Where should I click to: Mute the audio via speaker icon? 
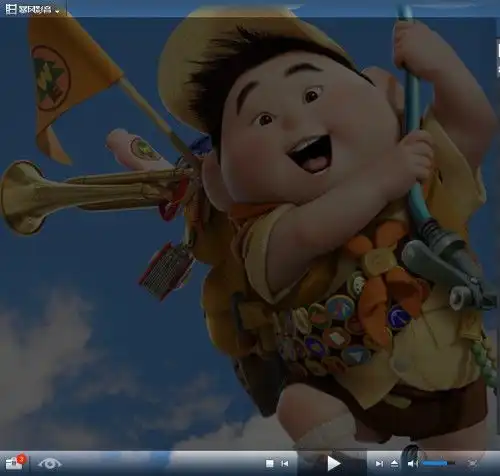[x=413, y=463]
